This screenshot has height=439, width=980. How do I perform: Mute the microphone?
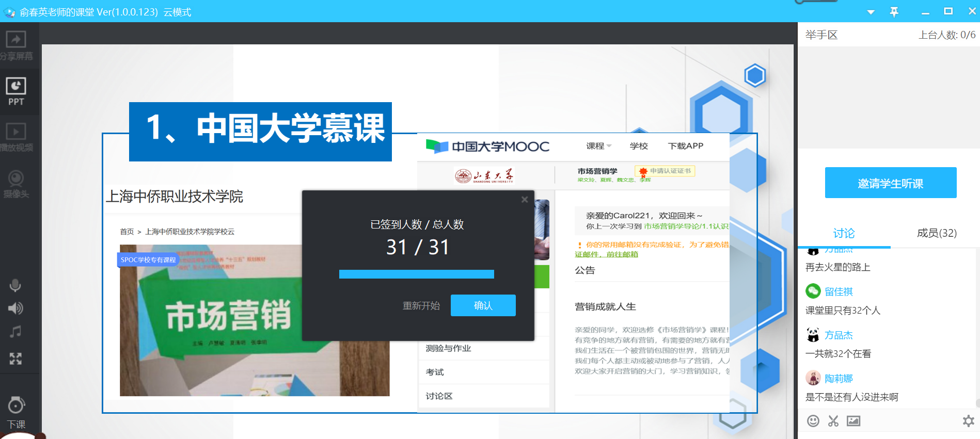[x=15, y=285]
